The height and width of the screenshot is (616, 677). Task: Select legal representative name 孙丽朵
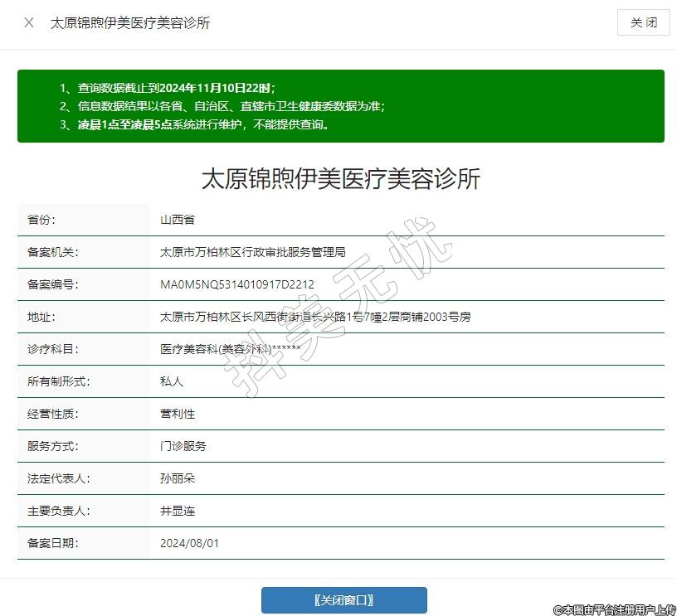pyautogui.click(x=178, y=478)
